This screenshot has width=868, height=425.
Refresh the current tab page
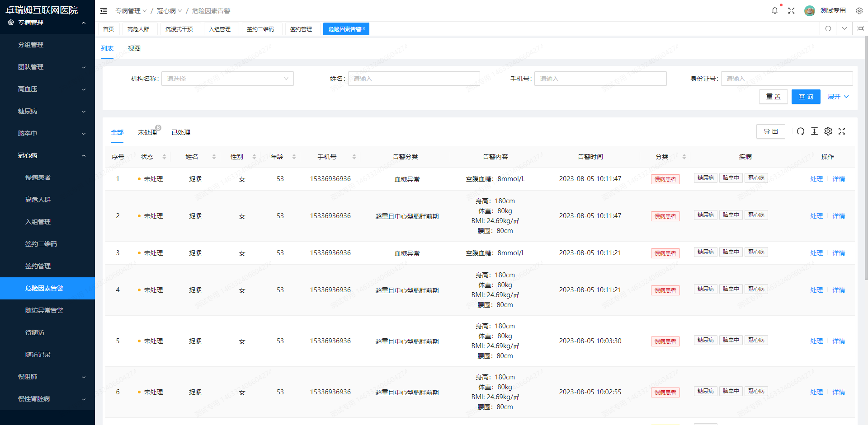[828, 28]
